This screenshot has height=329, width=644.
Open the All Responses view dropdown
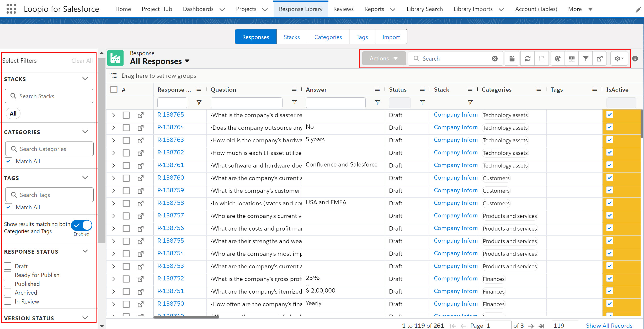point(187,61)
